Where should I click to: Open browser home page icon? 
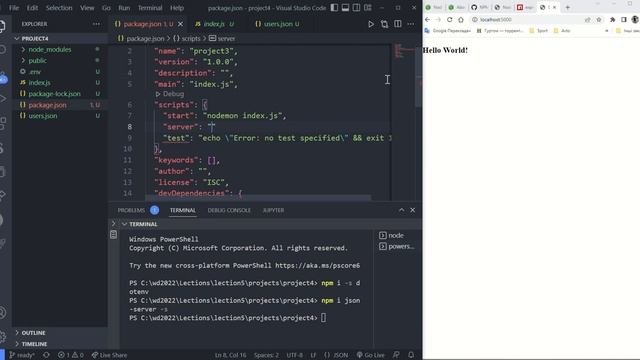[461, 20]
